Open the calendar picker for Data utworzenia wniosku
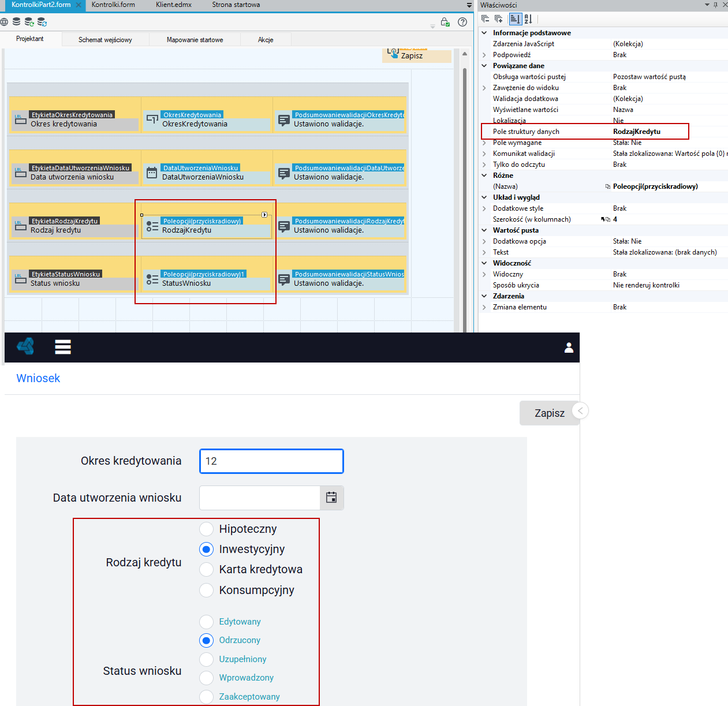Viewport: 728px width, 706px height. (x=331, y=498)
